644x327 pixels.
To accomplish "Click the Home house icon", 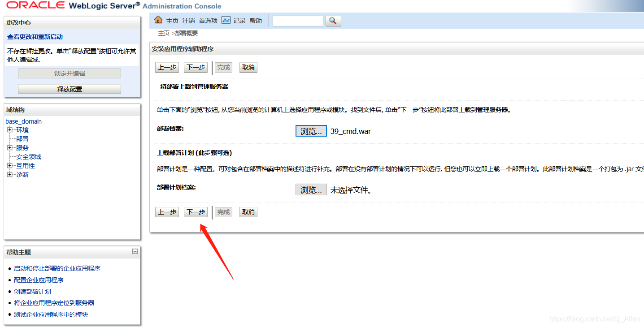I will [x=158, y=20].
